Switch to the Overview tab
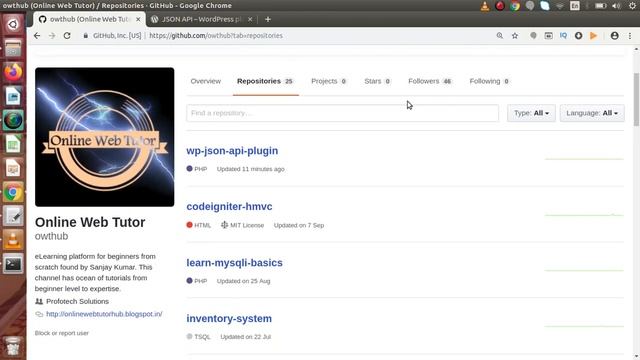640x360 pixels. coord(206,81)
